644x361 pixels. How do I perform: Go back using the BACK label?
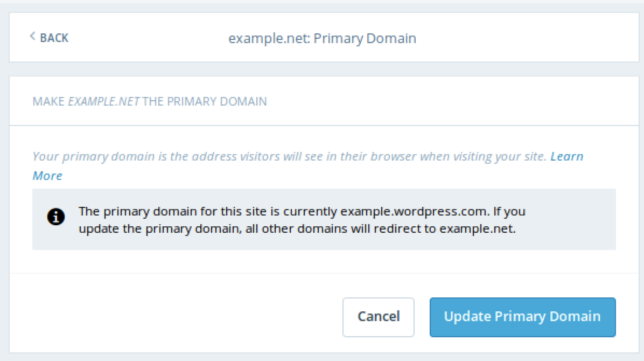point(54,38)
